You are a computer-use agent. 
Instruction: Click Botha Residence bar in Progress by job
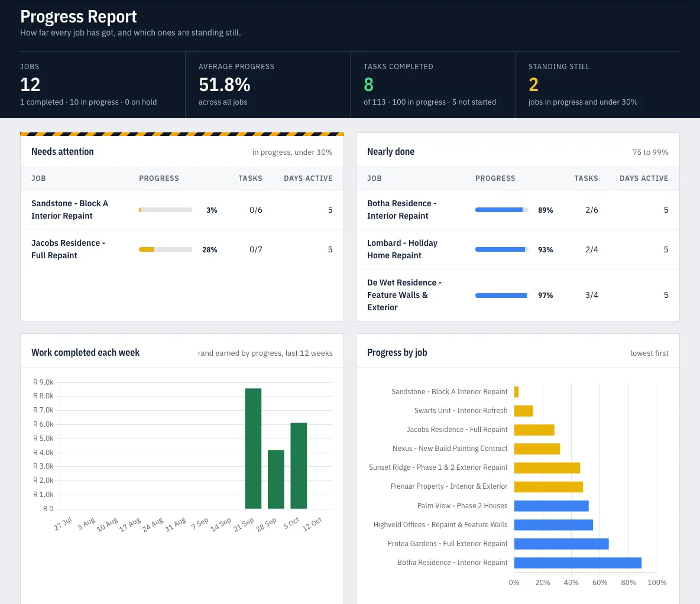578,563
